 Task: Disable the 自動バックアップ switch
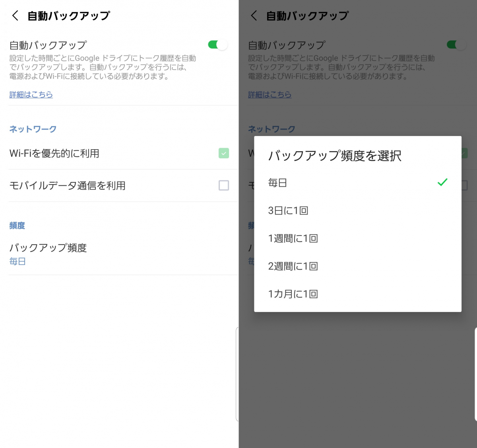pos(217,45)
